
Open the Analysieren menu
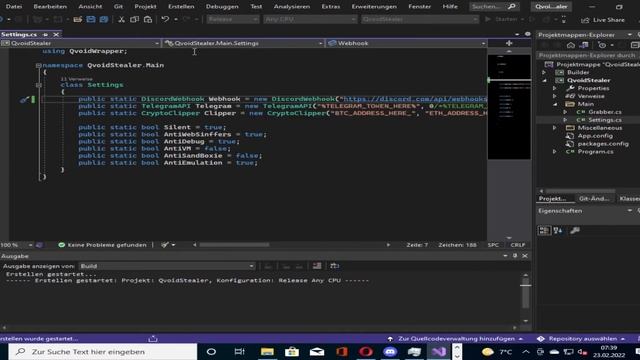point(292,7)
